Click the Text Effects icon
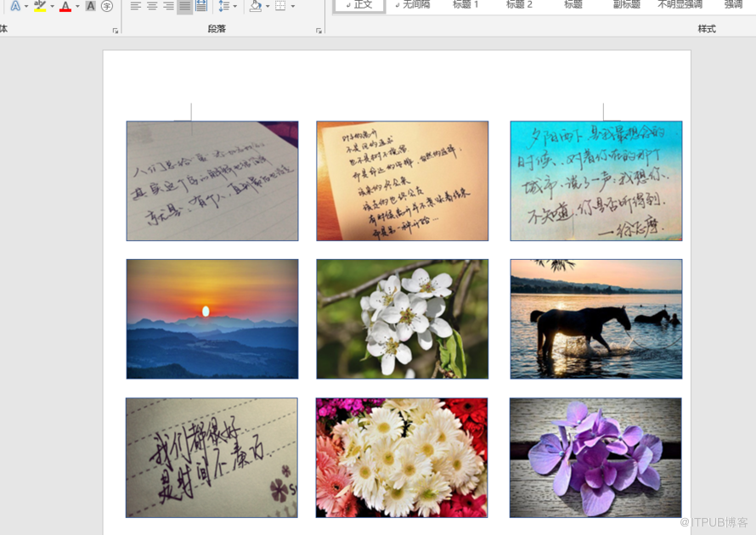The width and height of the screenshot is (756, 535). tap(15, 6)
